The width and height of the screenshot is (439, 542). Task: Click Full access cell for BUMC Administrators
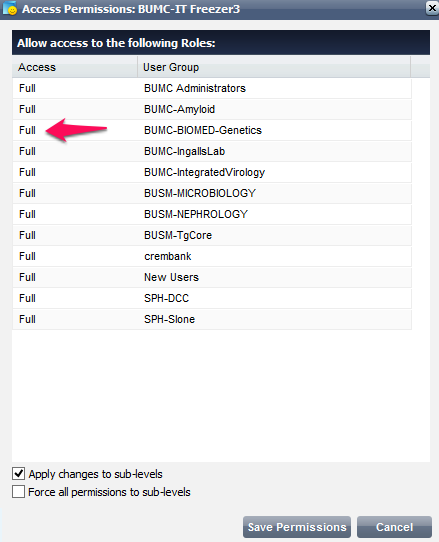click(x=27, y=88)
